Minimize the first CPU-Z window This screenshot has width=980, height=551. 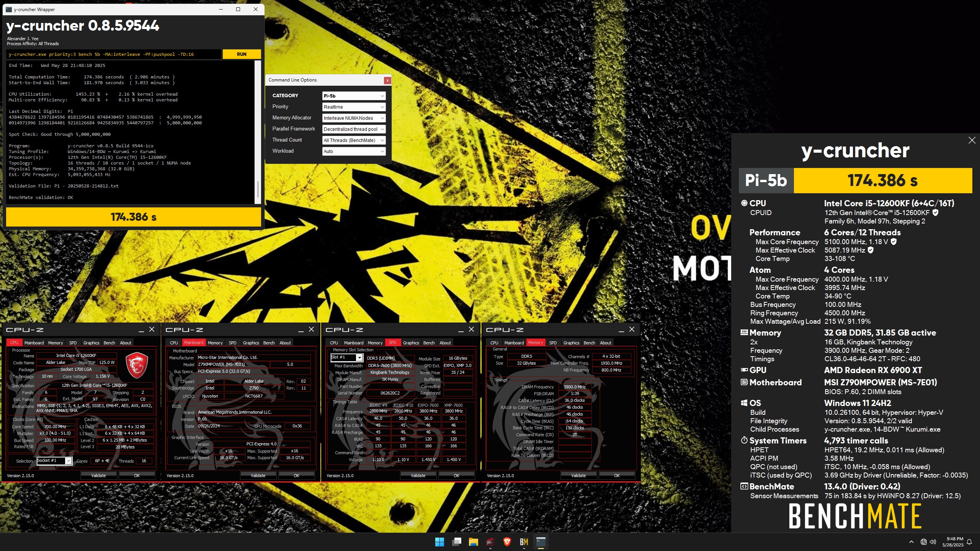pyautogui.click(x=141, y=330)
